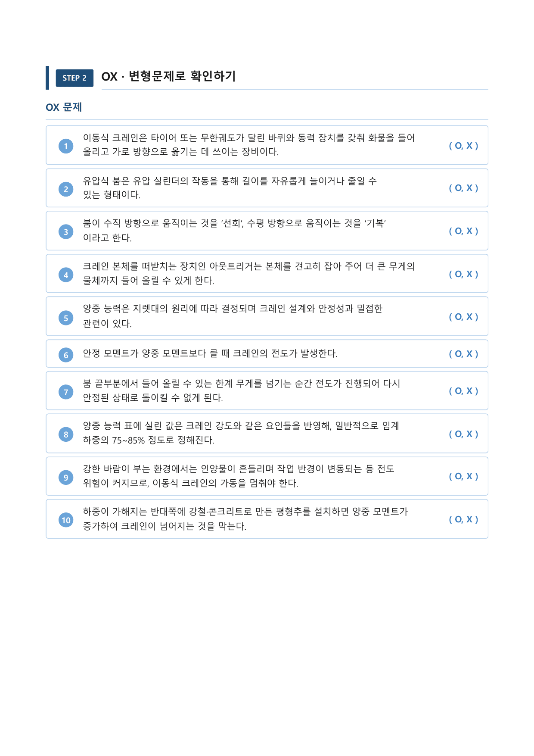Click the text 물체까지 들어 올릴 수 있게 한다.
Screen dimensions: 534x756
149,281
